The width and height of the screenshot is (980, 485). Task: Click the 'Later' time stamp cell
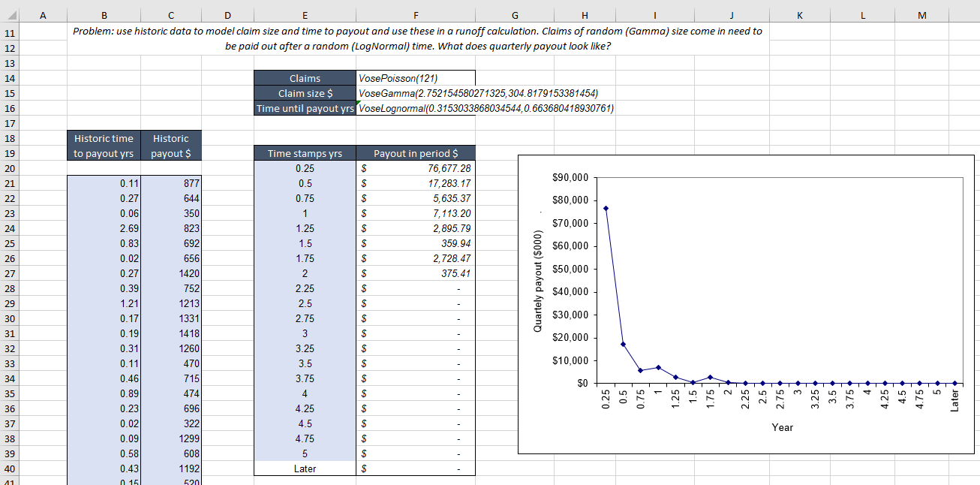pos(304,468)
